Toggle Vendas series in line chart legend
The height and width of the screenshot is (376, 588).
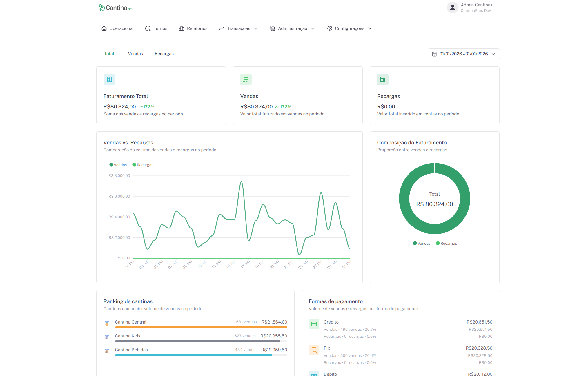(118, 165)
